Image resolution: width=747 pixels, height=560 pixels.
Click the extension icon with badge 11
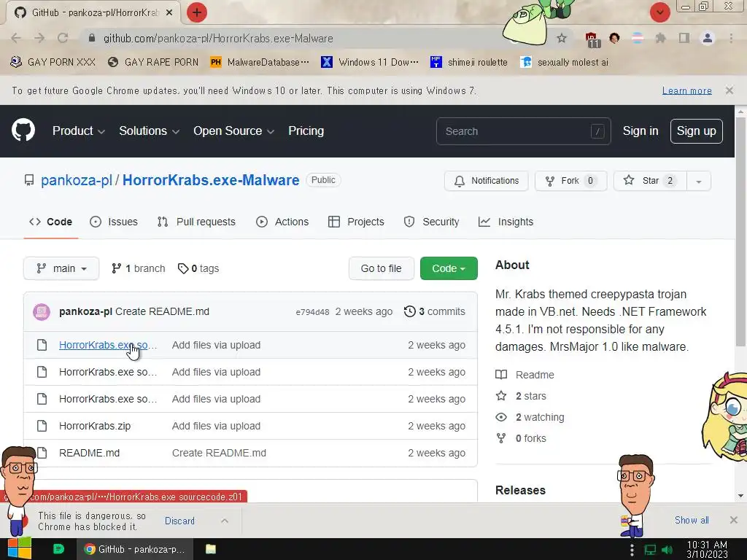click(592, 39)
